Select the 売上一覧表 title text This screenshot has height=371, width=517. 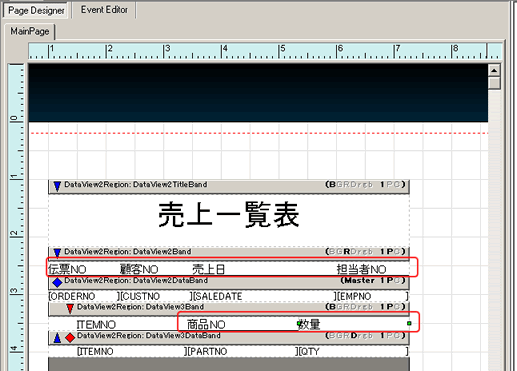pos(229,215)
